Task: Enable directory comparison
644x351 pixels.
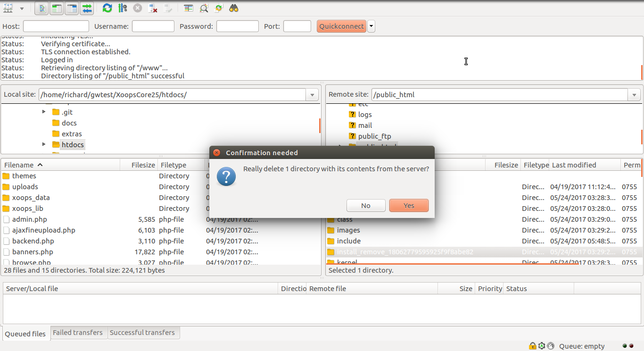Action: click(x=204, y=8)
